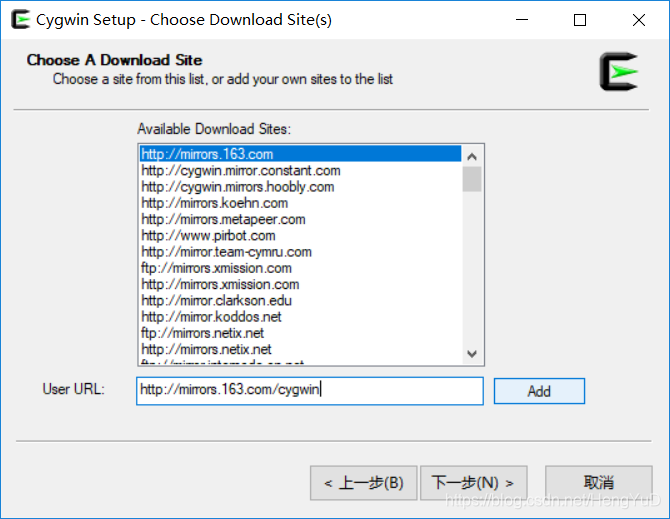Screen dimensions: 670x519
Task: Select http://mirror.clarkson.edu site
Action: [300, 300]
